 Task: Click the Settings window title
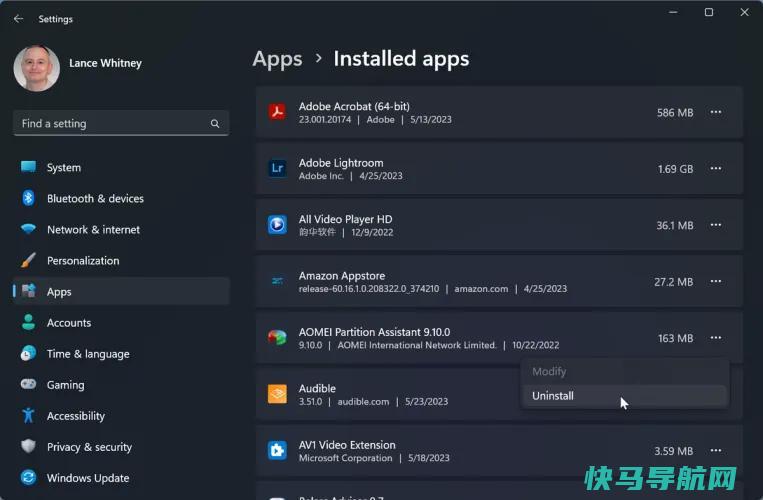pos(55,19)
